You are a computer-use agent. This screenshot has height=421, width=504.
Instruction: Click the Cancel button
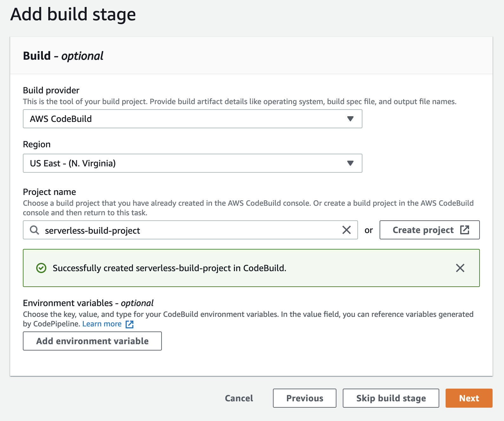239,398
